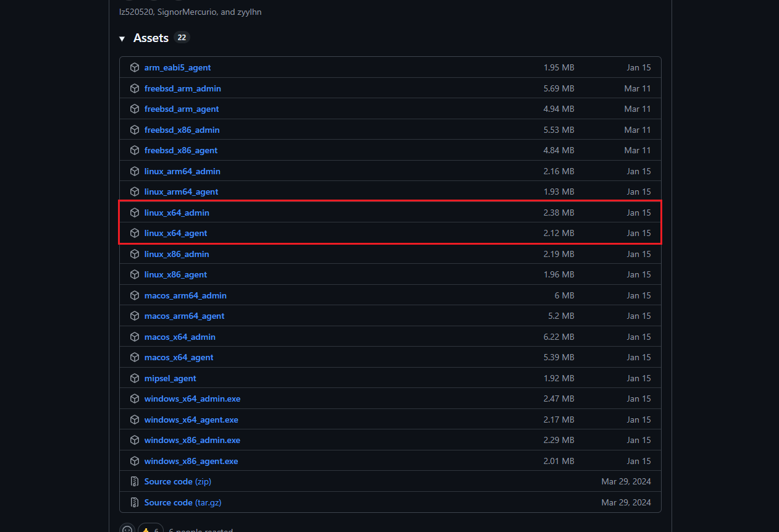Click package icon beside windows_x64_admin.exe
Image resolution: width=779 pixels, height=532 pixels.
pos(135,399)
